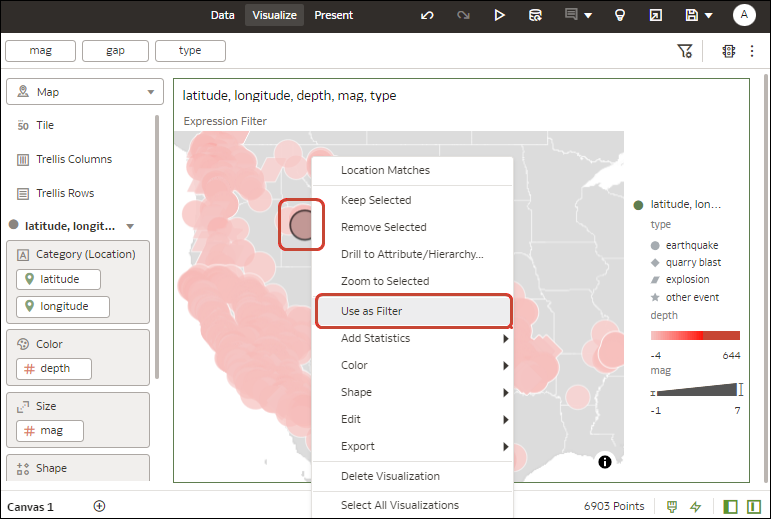
Task: Expand the Export submenu
Action: pyautogui.click(x=413, y=446)
